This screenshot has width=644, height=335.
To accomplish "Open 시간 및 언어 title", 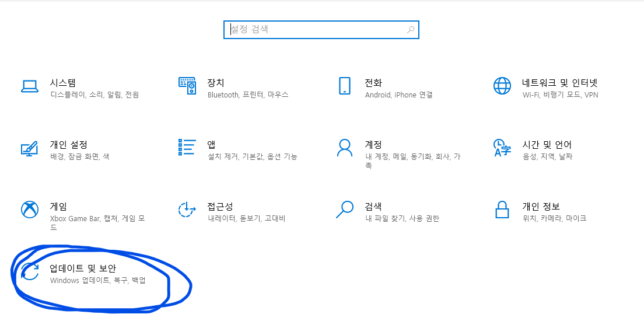I will 547,145.
